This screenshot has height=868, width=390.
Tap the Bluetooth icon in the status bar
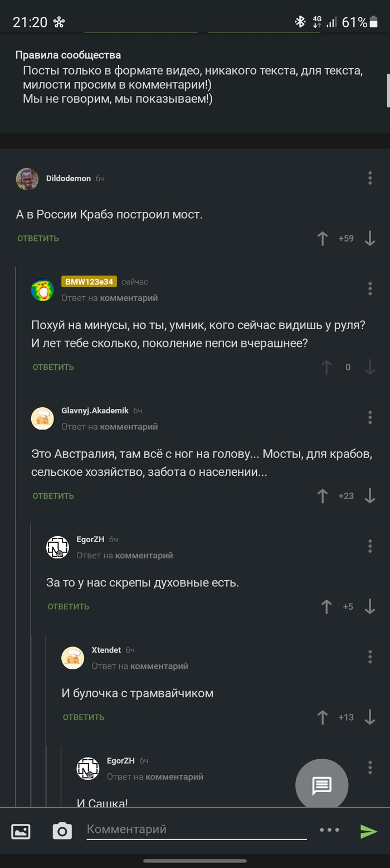point(301,21)
